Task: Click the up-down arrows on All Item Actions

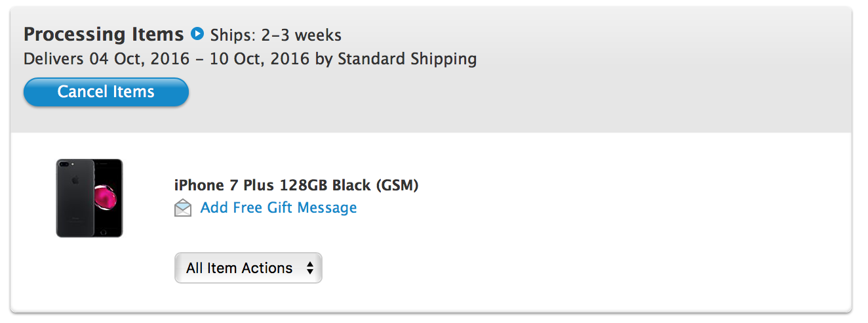Action: coord(309,268)
